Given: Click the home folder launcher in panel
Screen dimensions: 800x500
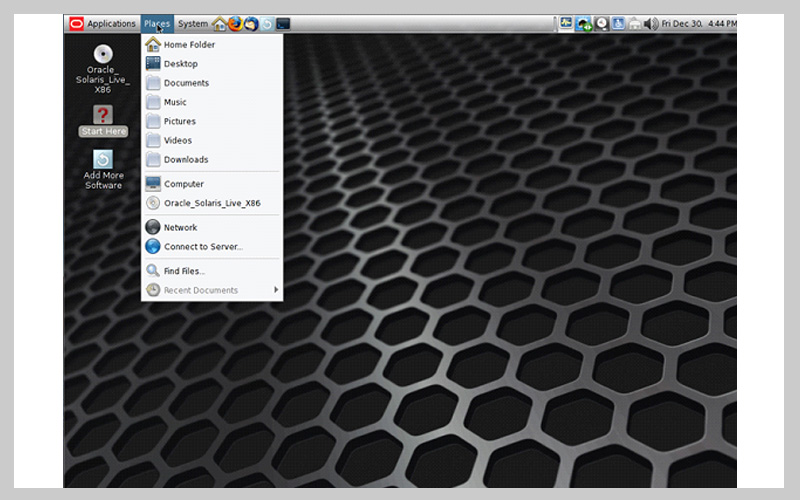Looking at the screenshot, I should pos(219,23).
